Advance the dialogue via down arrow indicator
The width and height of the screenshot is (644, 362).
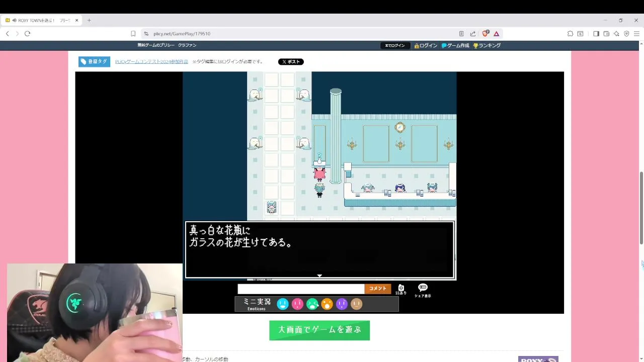pyautogui.click(x=319, y=276)
